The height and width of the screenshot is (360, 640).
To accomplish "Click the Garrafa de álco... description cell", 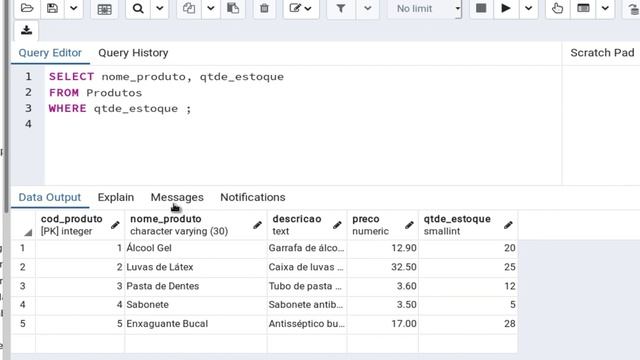I will pyautogui.click(x=307, y=248).
